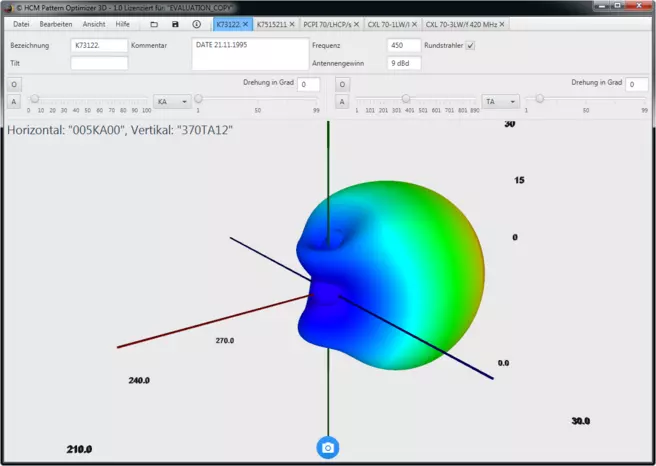This screenshot has width=656, height=466.
Task: Close the HCM Pattern Optimizer window
Action: tap(639, 6)
